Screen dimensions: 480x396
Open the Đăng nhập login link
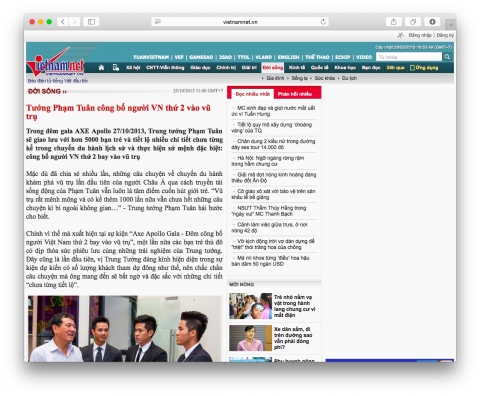[420, 35]
